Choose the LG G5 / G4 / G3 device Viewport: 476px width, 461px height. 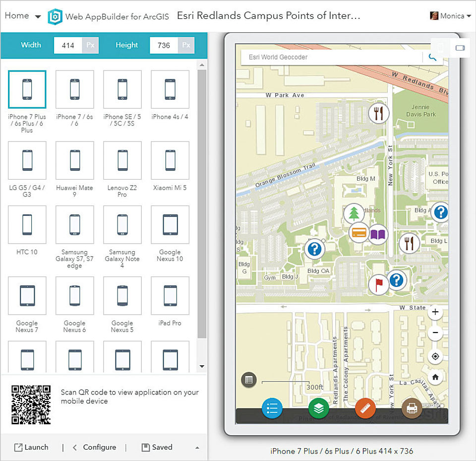tap(27, 160)
